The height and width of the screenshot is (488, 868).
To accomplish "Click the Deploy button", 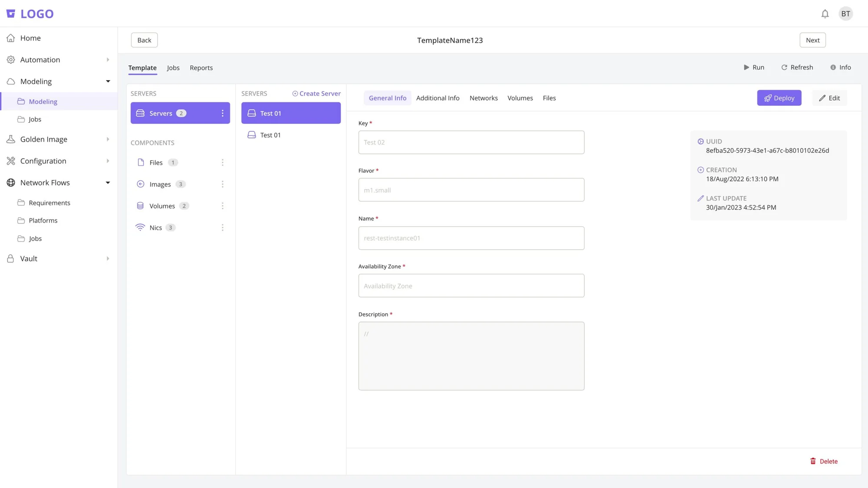I will 779,98.
